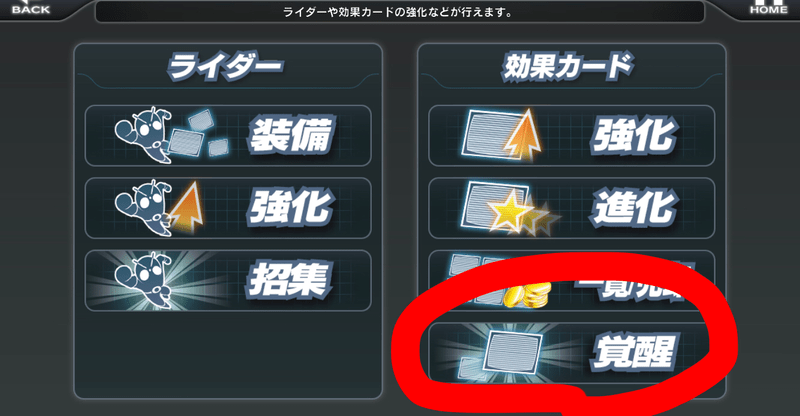Return to the HOME screen
This screenshot has height=416, width=800.
(768, 8)
